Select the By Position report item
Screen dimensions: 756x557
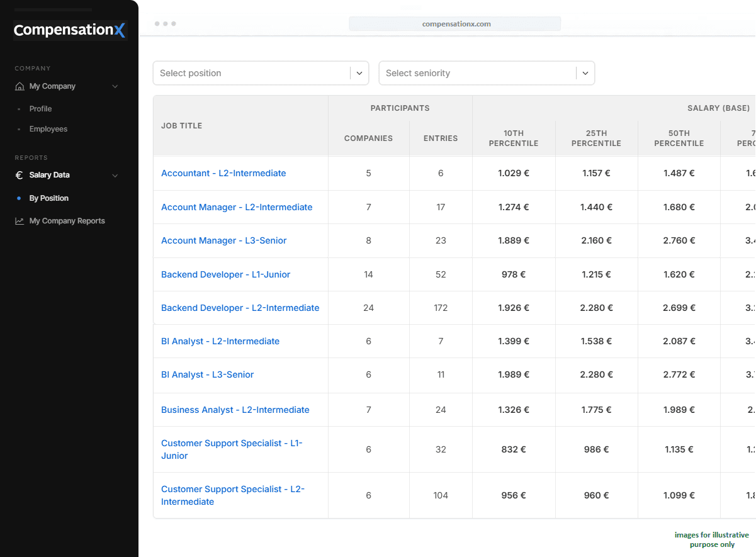[48, 198]
